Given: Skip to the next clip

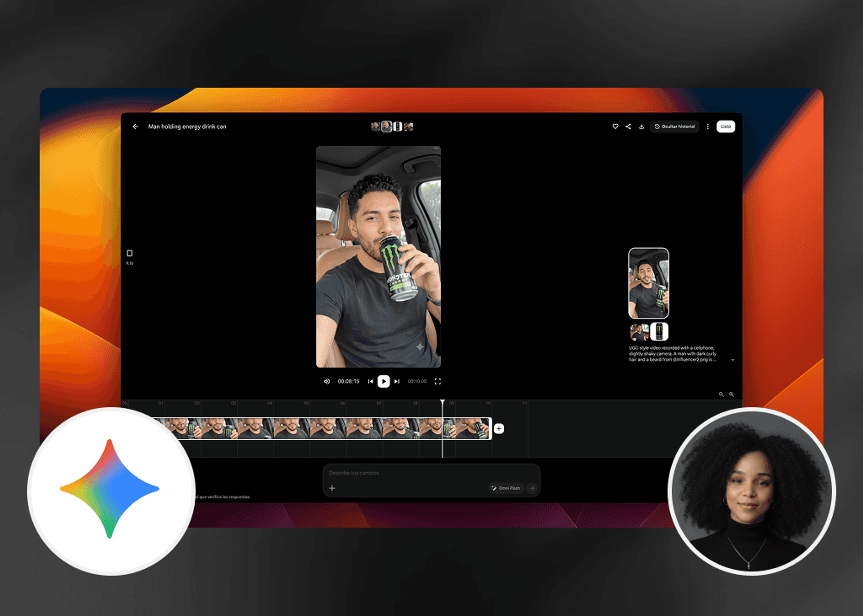Looking at the screenshot, I should (397, 381).
